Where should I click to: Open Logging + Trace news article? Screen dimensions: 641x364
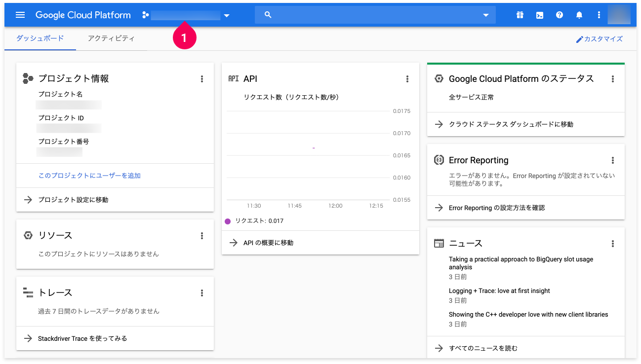pyautogui.click(x=499, y=291)
